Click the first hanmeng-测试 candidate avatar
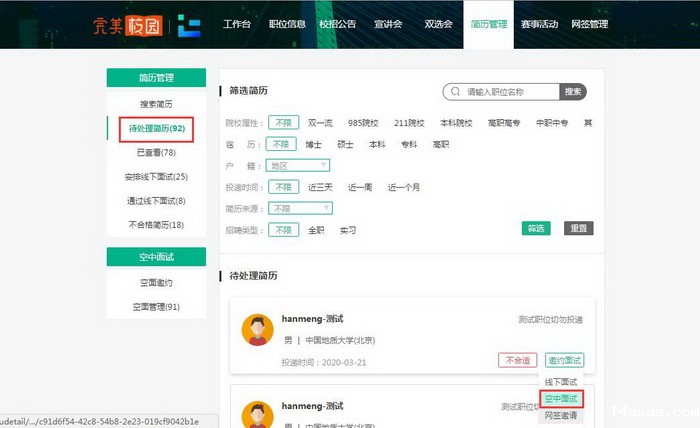Image resolution: width=700 pixels, height=428 pixels. (x=258, y=330)
